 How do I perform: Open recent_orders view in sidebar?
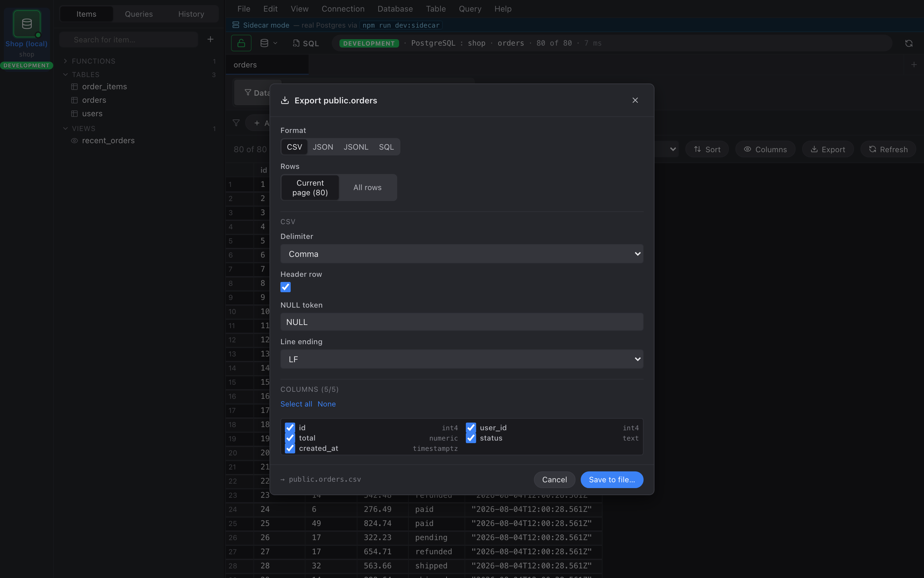click(108, 141)
